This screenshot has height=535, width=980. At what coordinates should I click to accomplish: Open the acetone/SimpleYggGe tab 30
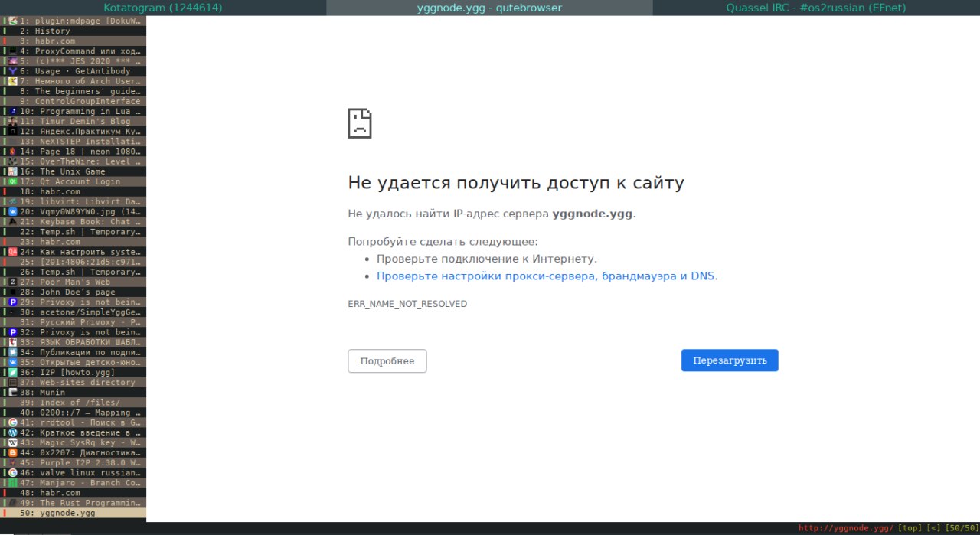pyautogui.click(x=73, y=312)
